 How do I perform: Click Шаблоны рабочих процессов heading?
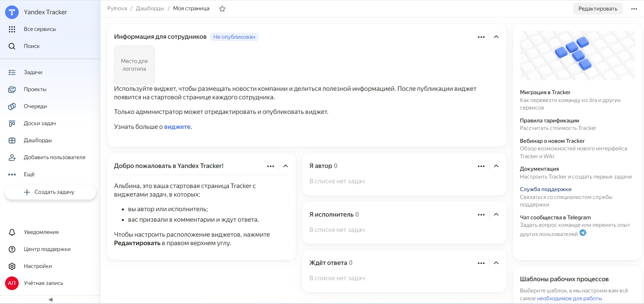pyautogui.click(x=564, y=279)
